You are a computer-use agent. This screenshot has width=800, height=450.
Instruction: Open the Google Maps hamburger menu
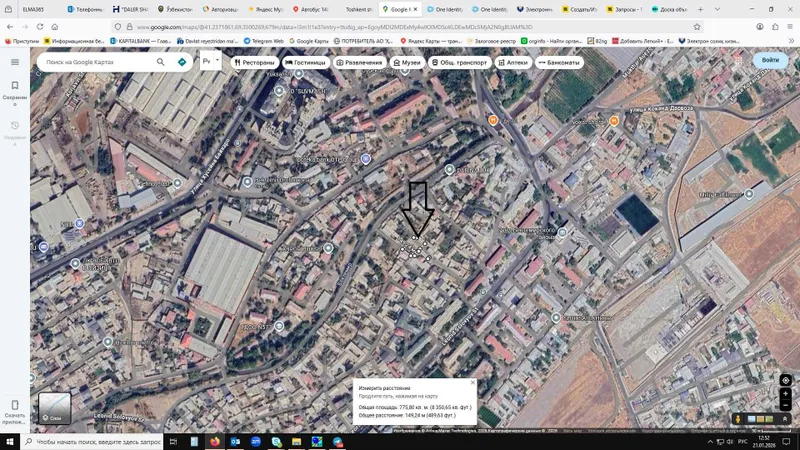15,62
